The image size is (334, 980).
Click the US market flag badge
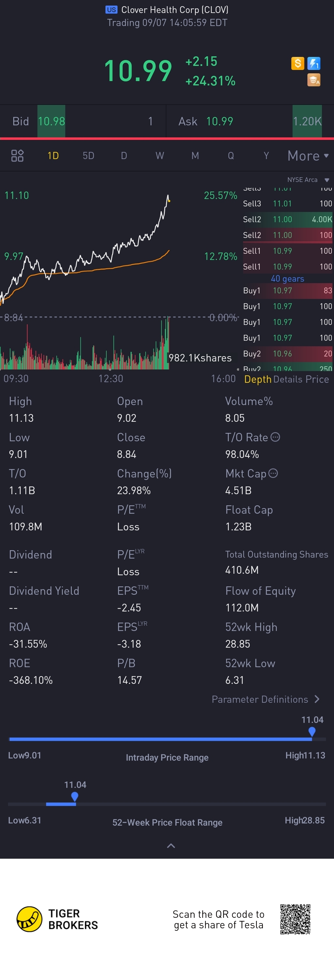111,10
